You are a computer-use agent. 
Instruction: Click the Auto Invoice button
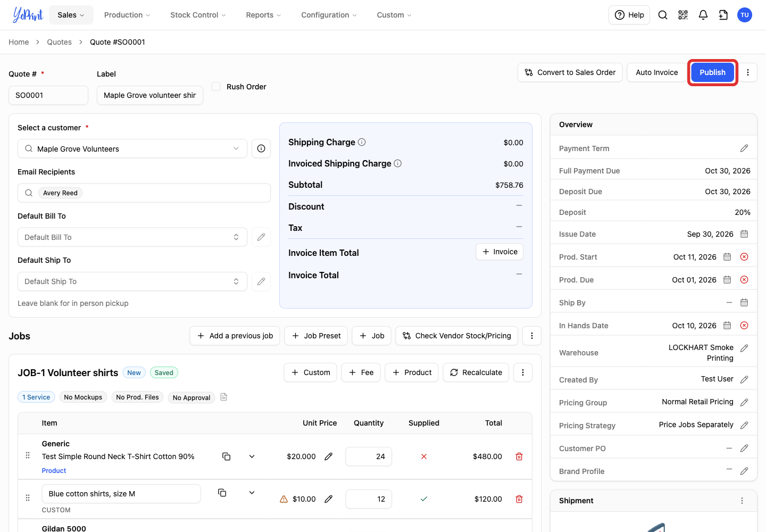click(x=657, y=72)
